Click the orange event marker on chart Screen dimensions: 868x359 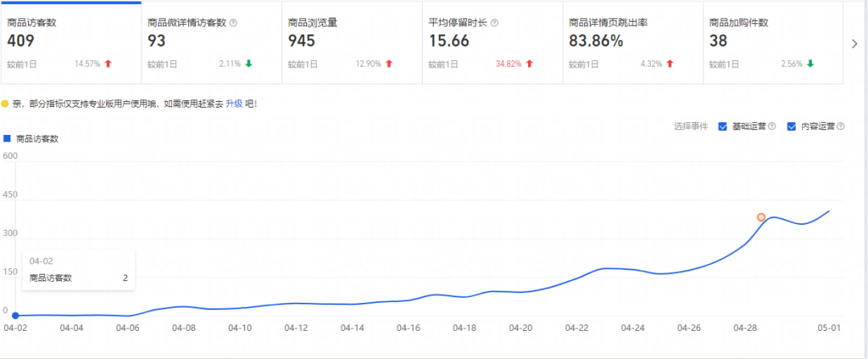[761, 218]
